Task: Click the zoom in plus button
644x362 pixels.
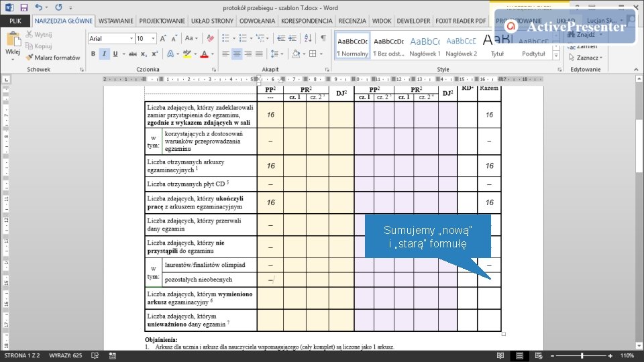Action: pyautogui.click(x=610, y=356)
